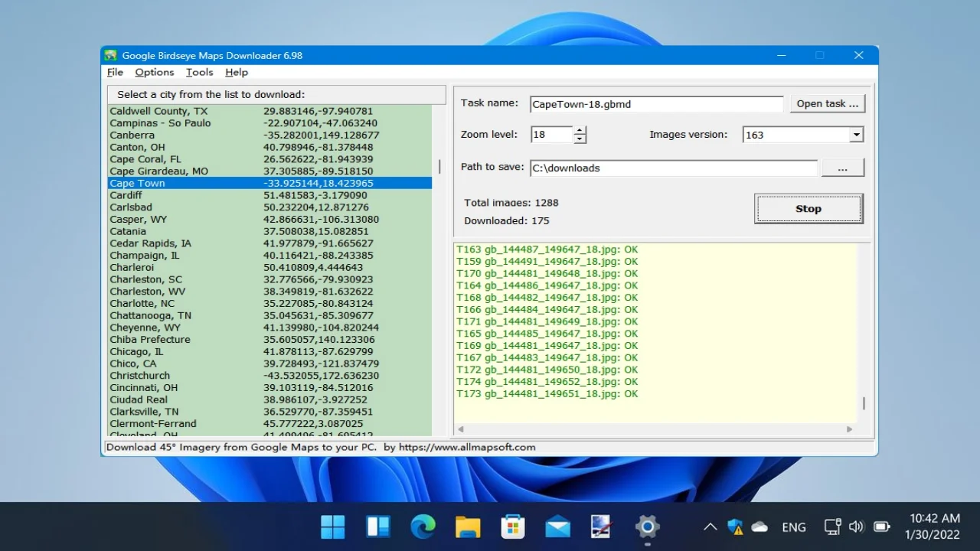Select Catania in the list

click(269, 231)
